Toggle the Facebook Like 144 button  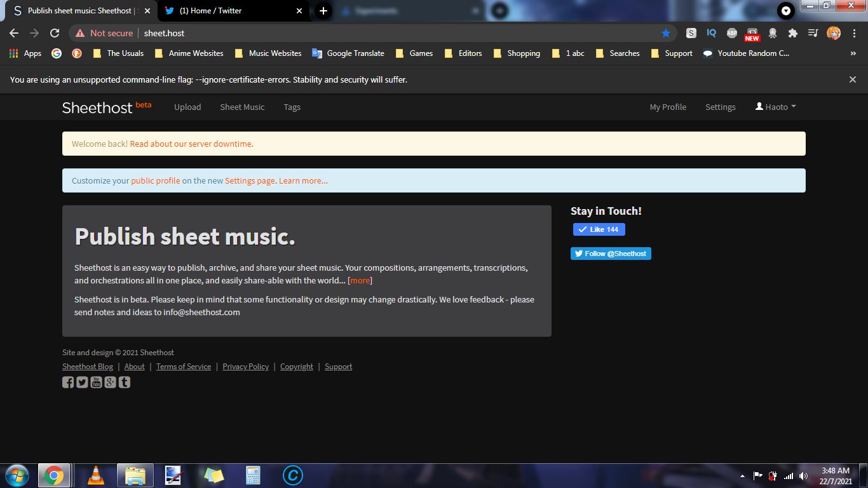point(599,229)
